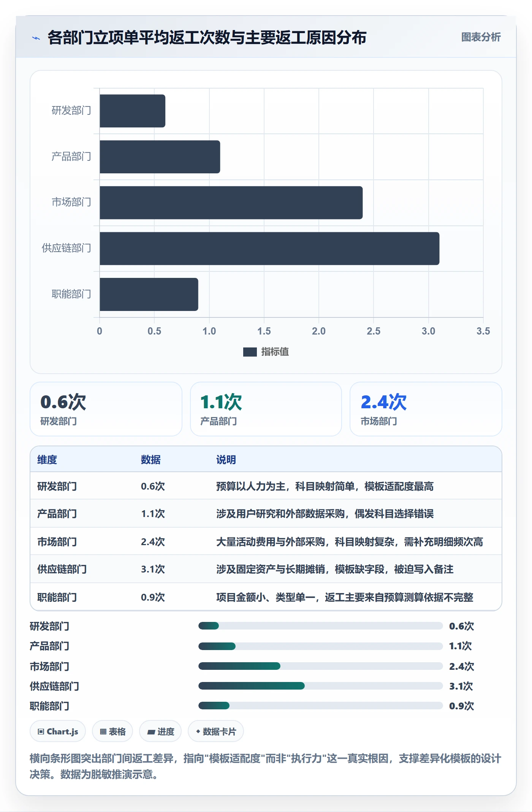This screenshot has width=532, height=812.
Task: Click the 供应链部门 bar in the chart
Action: click(269, 249)
